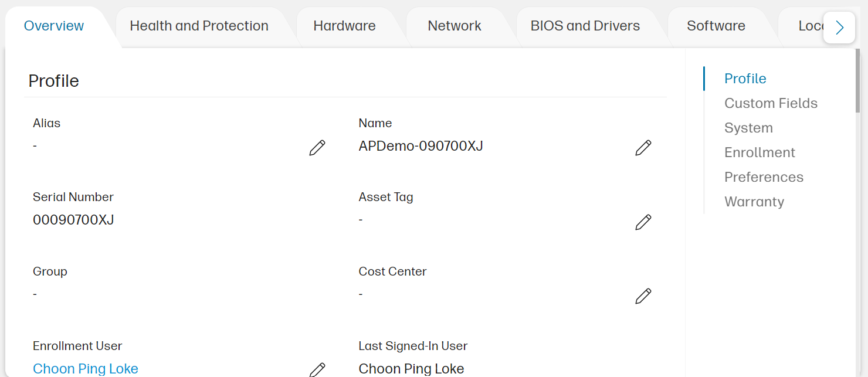Screen dimensions: 868x377
Task: Select Profile in side navigation
Action: 745,79
